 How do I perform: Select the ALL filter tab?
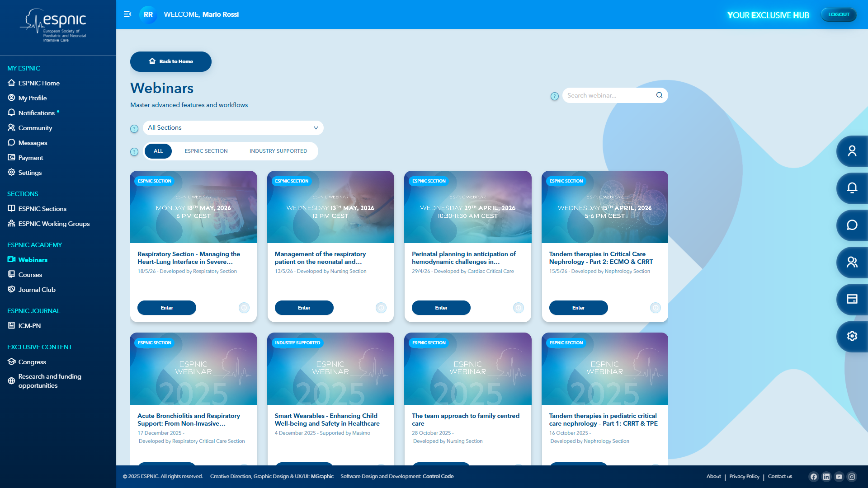(x=158, y=151)
